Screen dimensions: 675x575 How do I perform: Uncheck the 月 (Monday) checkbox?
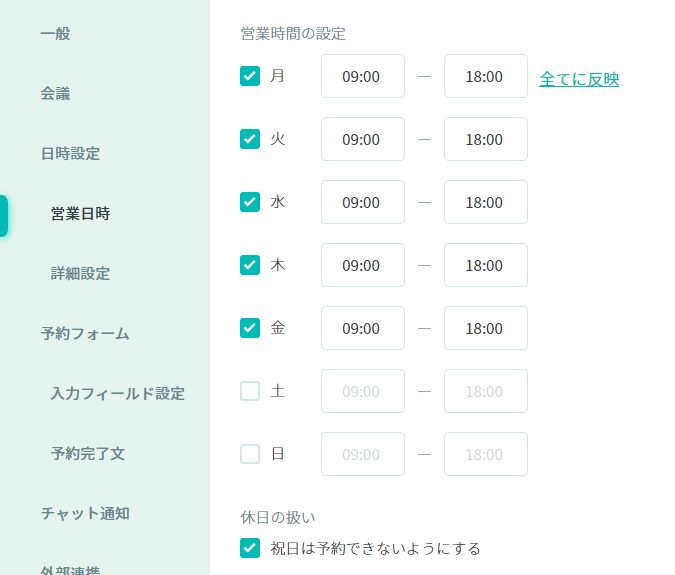point(250,76)
